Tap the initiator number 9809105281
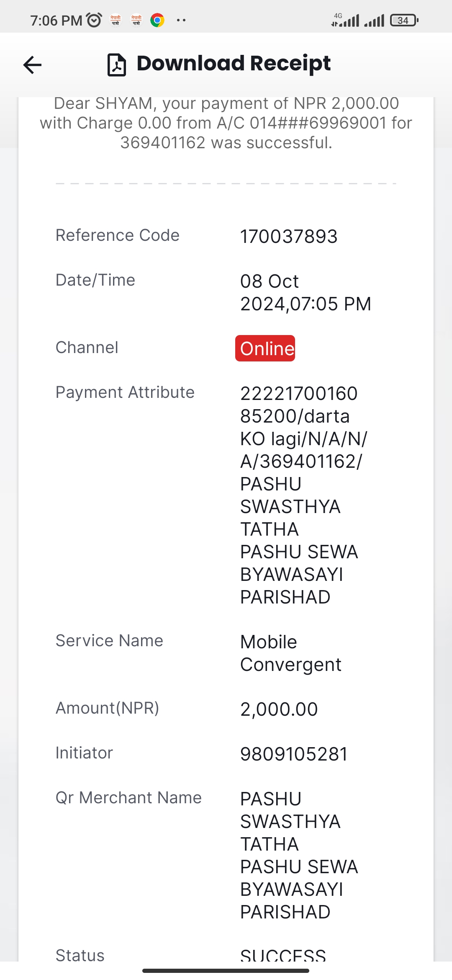The width and height of the screenshot is (452, 980). point(294,754)
